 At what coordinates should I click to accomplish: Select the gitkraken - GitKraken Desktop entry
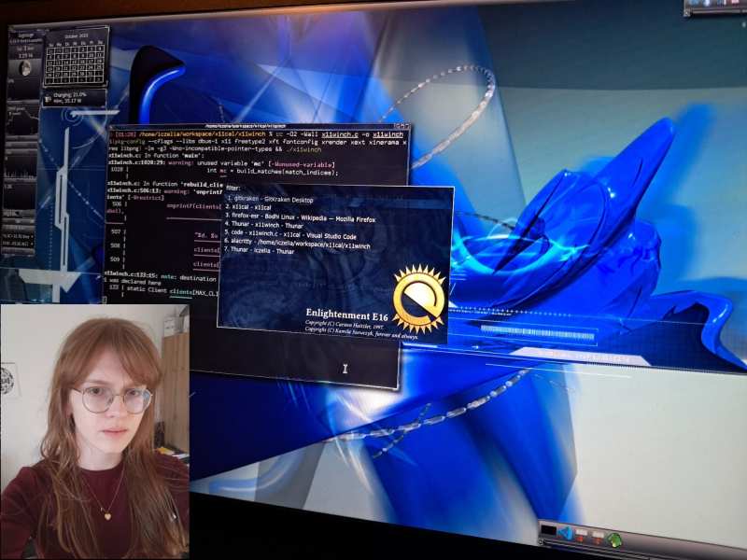(x=270, y=200)
